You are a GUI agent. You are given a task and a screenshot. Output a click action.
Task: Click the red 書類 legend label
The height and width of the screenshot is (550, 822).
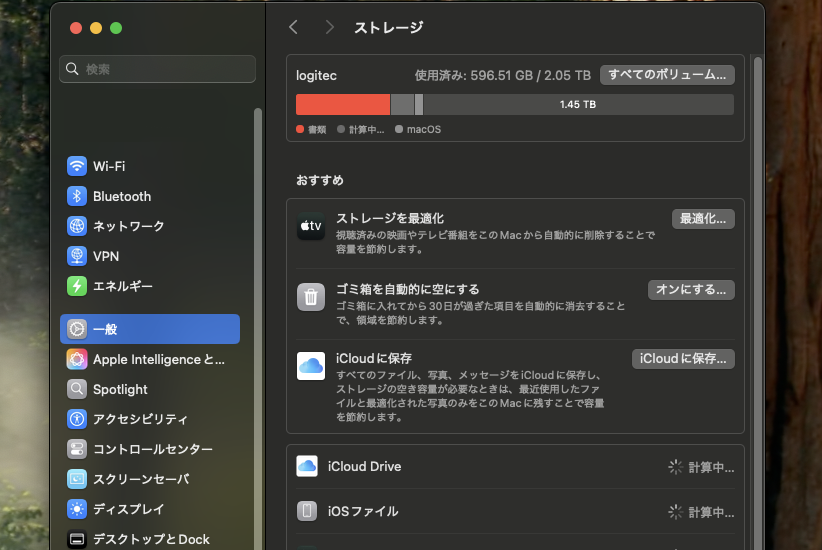click(x=317, y=130)
